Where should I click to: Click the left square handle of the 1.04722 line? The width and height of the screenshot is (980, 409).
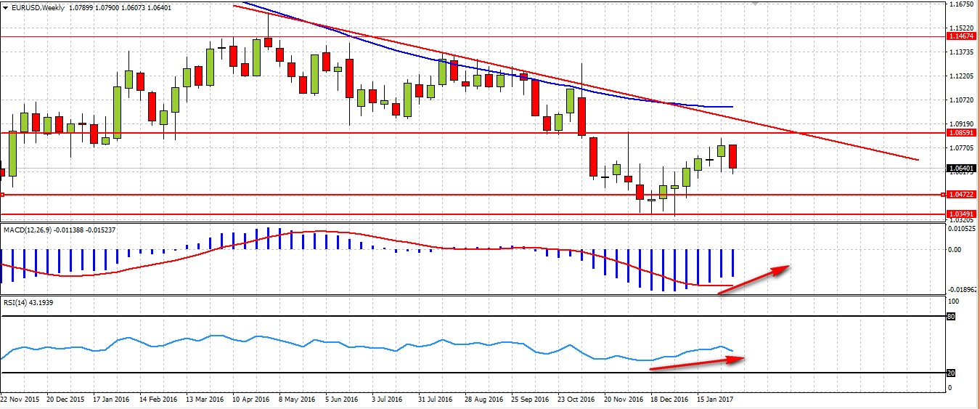3,195
